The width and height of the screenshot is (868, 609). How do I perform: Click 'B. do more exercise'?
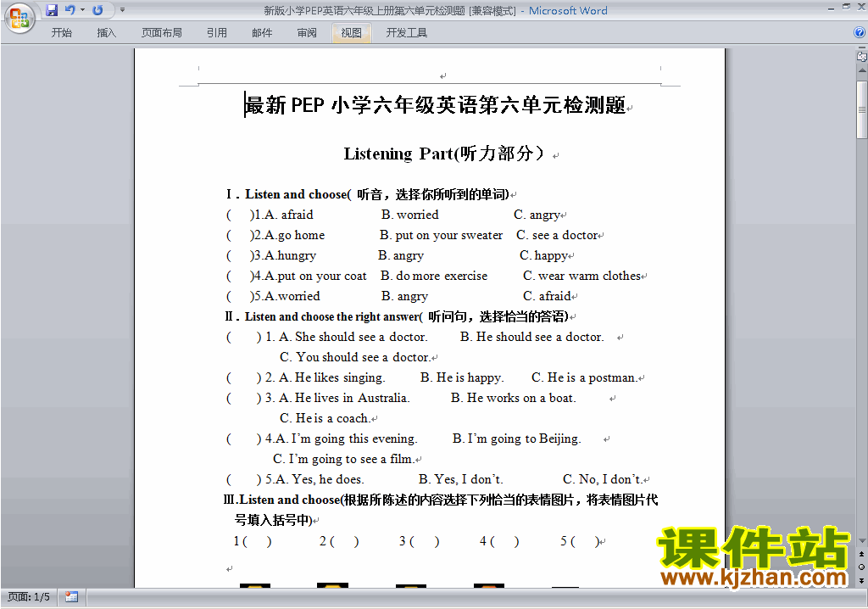(434, 276)
